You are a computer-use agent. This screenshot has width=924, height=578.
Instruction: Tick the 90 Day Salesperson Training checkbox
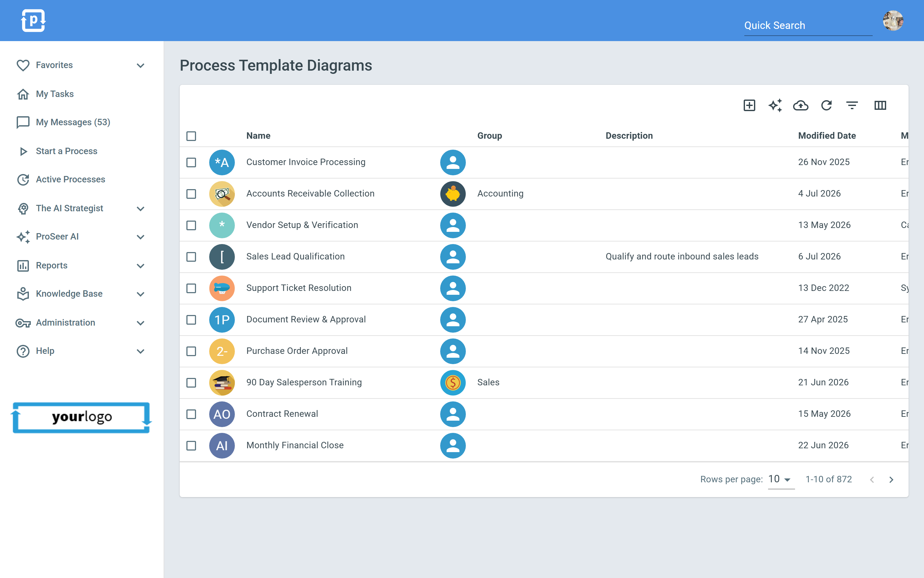191,383
